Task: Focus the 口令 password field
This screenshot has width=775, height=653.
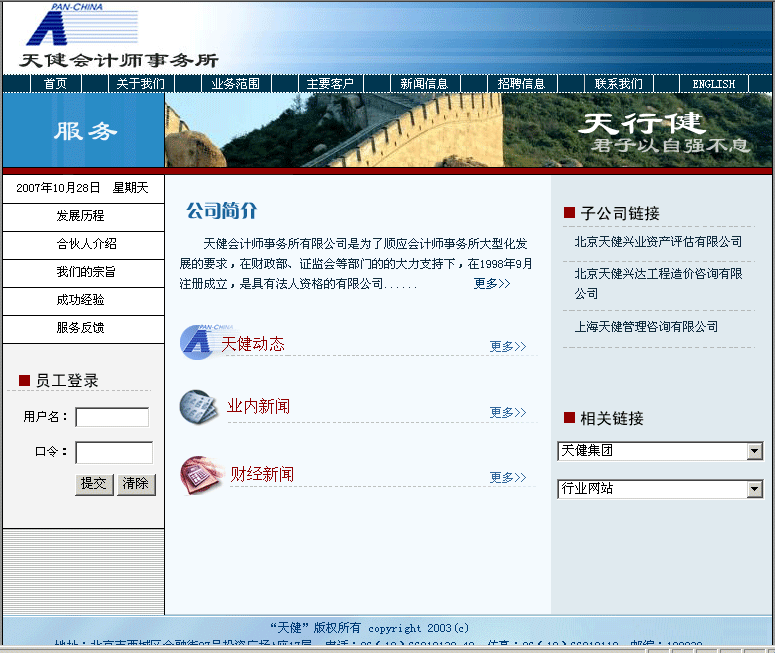Action: pyautogui.click(x=113, y=452)
